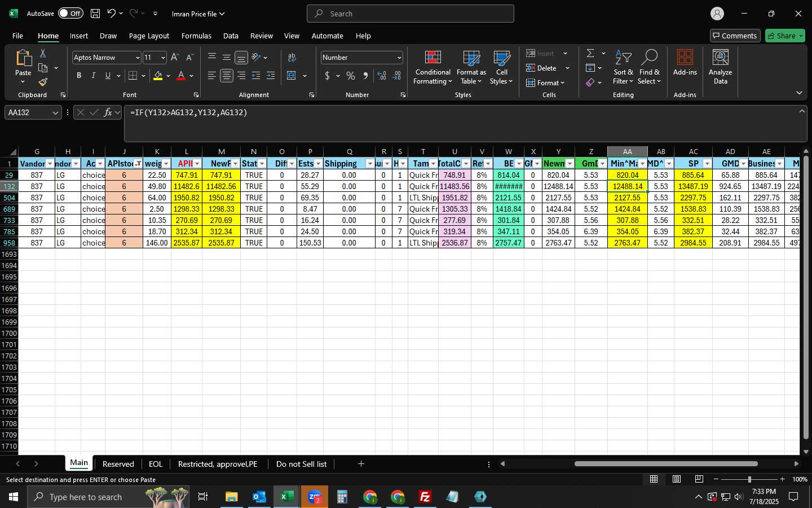Open the Name Box dropdown arrow
This screenshot has width=812, height=508.
pos(55,112)
